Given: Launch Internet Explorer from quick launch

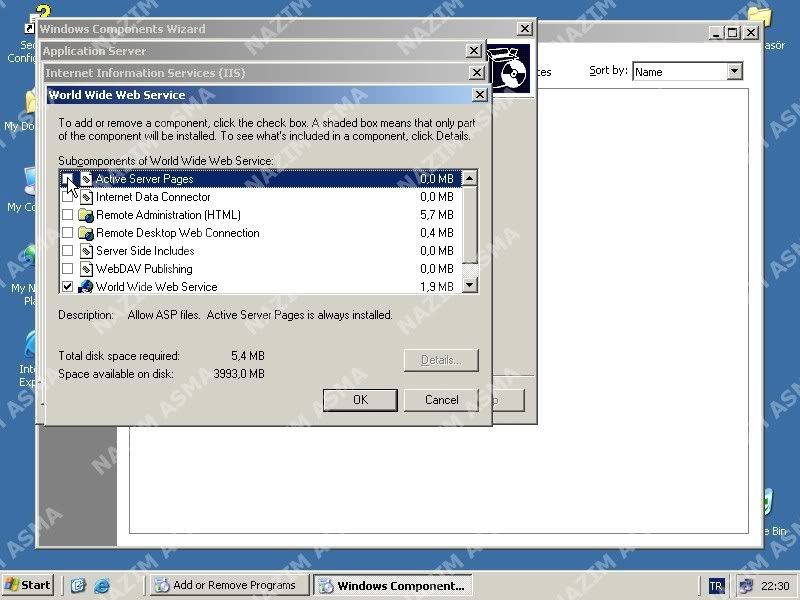Looking at the screenshot, I should pos(102,585).
